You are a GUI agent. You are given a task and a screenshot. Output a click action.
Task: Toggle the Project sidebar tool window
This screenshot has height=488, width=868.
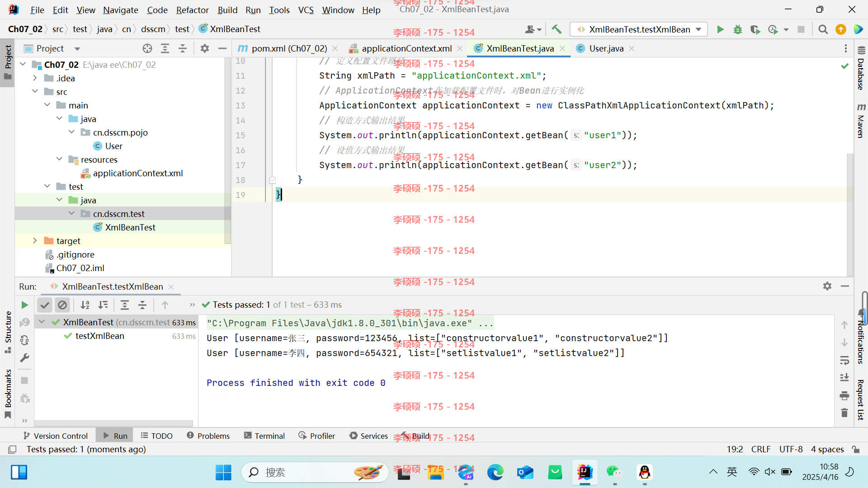[8, 62]
